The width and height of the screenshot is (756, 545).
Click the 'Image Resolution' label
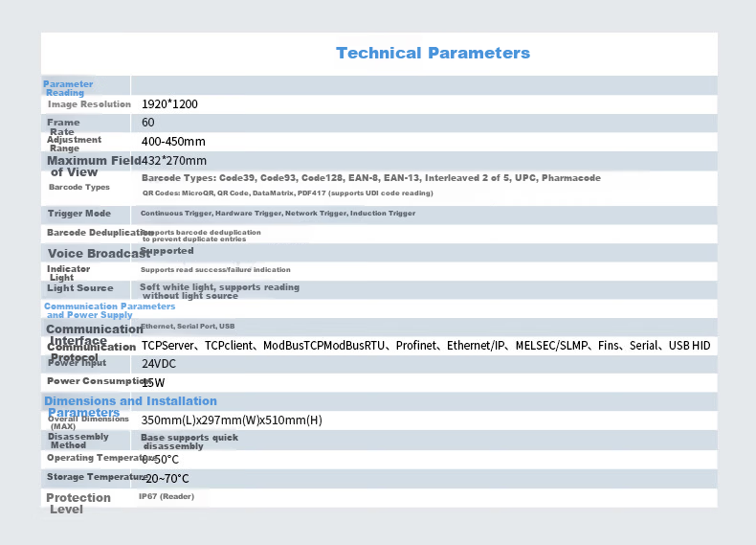tap(89, 104)
